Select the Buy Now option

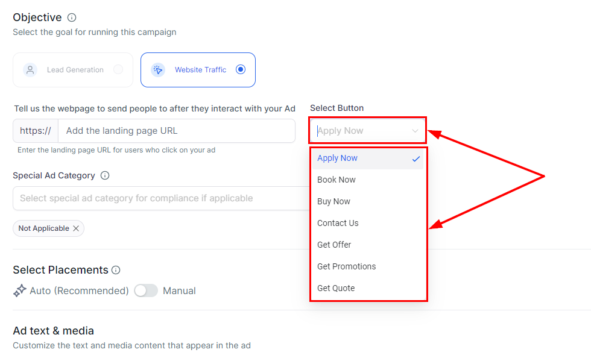(x=333, y=201)
